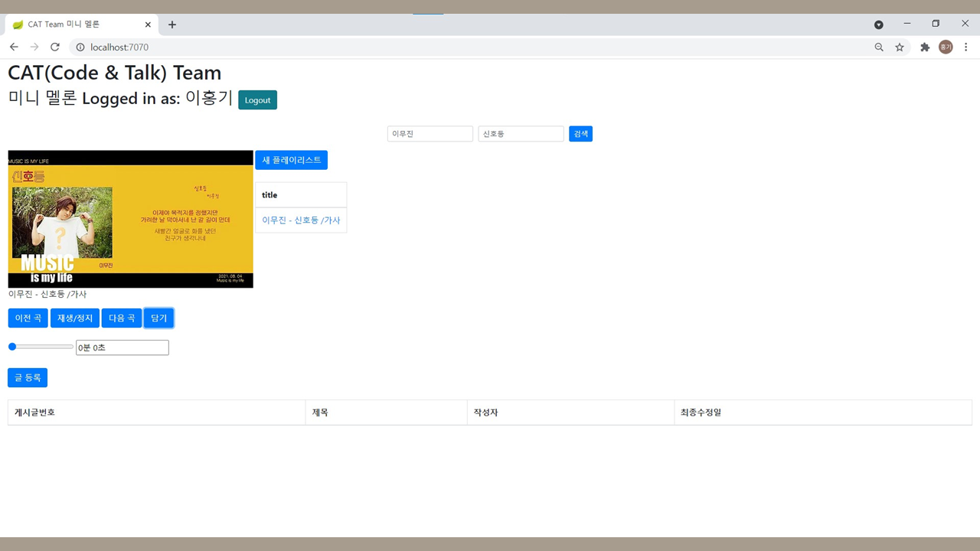Write a post with 글 등록

tap(28, 377)
